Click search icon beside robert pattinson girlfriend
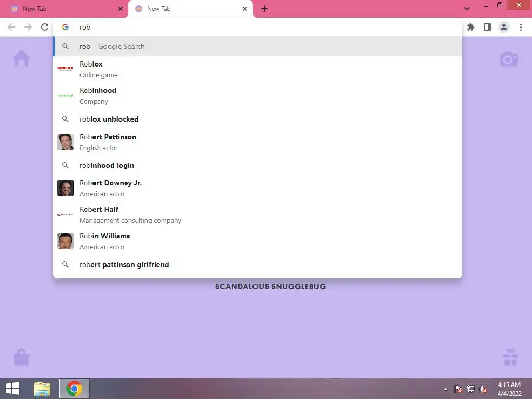 [x=65, y=264]
